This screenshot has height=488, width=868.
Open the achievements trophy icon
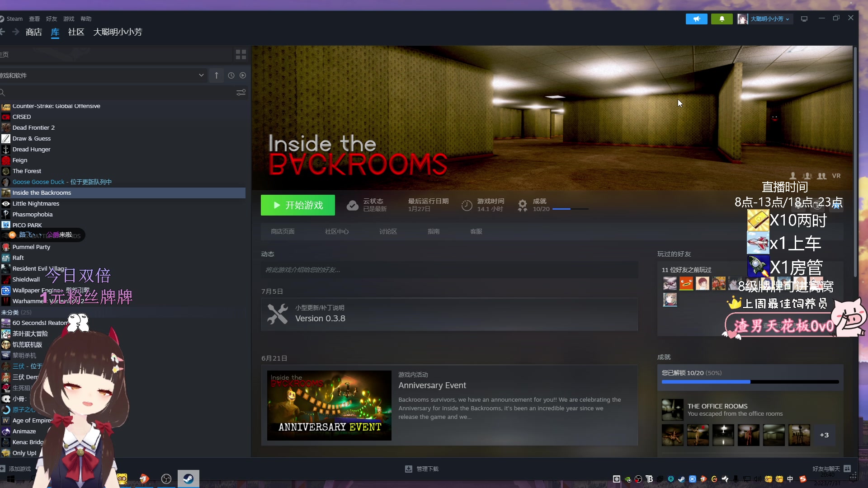pyautogui.click(x=523, y=206)
